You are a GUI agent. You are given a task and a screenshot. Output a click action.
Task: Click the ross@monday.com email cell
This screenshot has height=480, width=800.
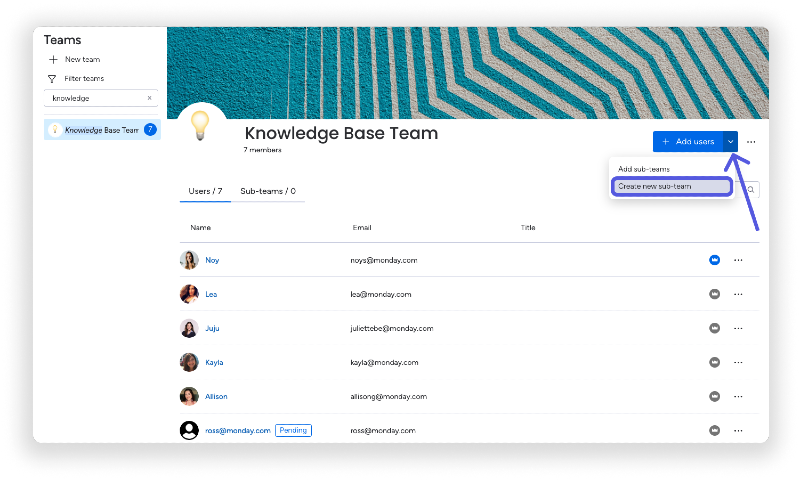(383, 431)
